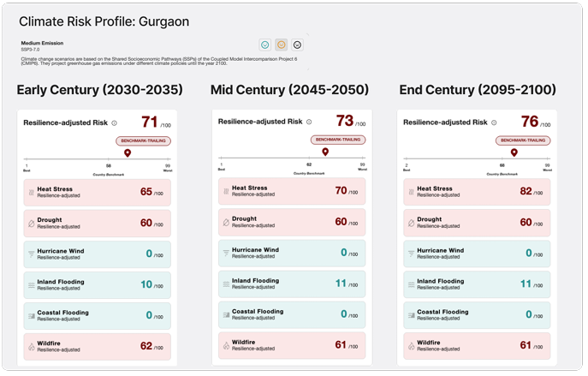Click the Early Century benchmark map pin marker

click(128, 153)
